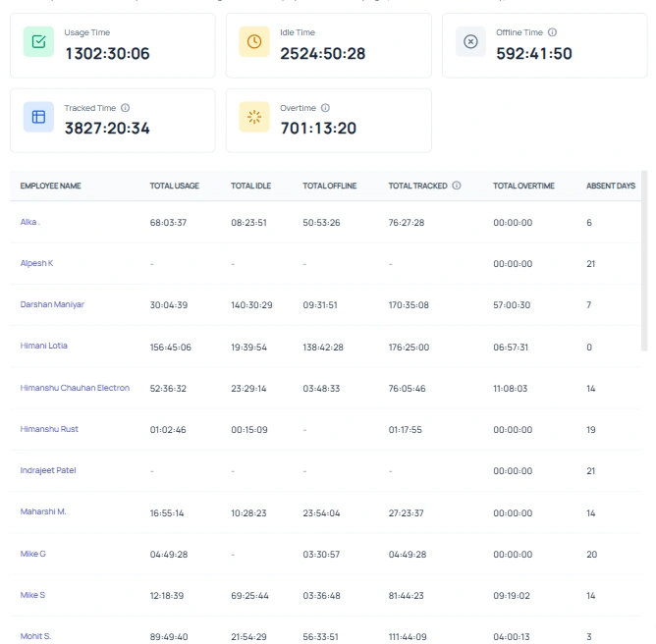The width and height of the screenshot is (656, 644).
Task: Click Mike S's total idle 69:25:44
Action: coord(249,596)
